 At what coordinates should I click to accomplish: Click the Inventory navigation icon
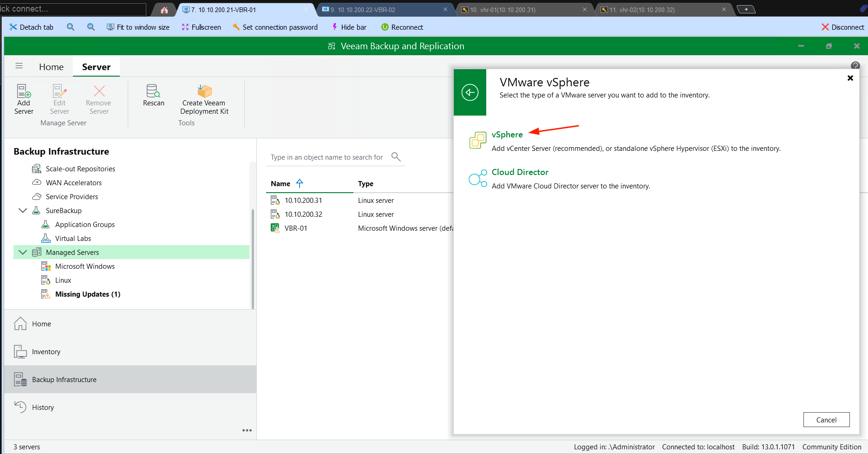[20, 351]
